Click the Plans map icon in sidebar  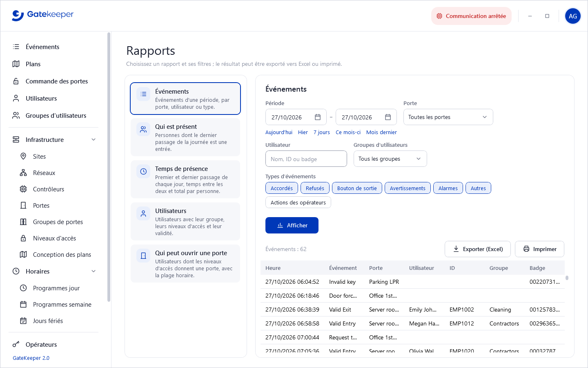[16, 64]
